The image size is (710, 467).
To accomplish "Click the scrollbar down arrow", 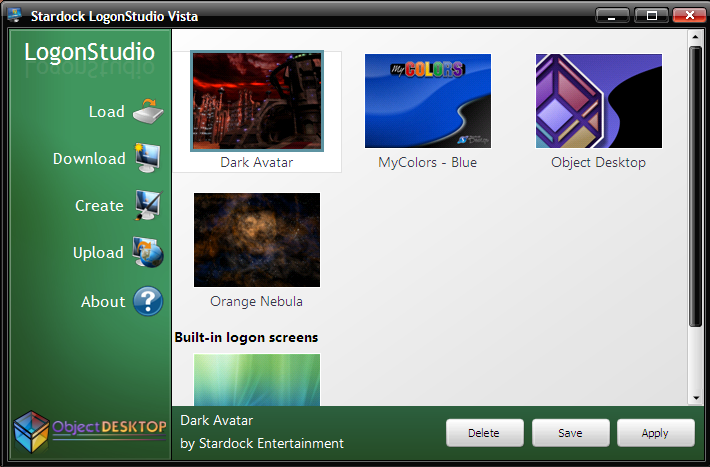I will click(x=695, y=399).
